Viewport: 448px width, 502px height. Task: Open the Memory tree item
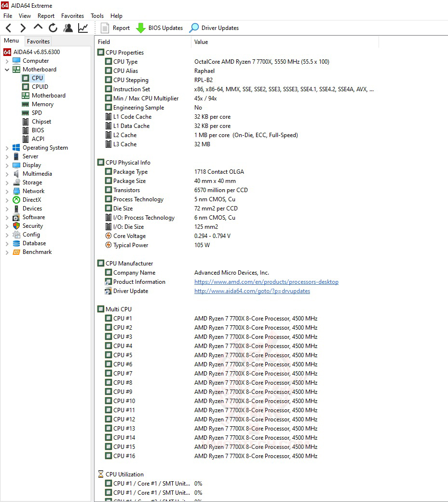[38, 104]
